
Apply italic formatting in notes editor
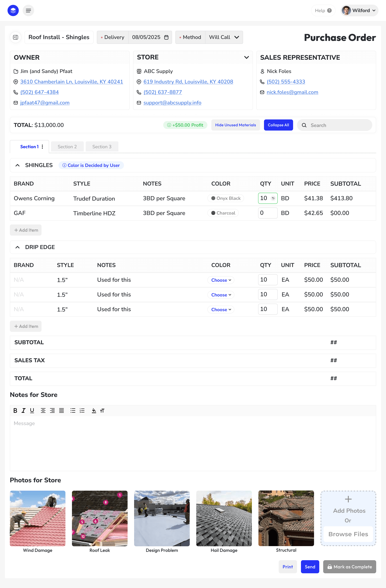(23, 411)
